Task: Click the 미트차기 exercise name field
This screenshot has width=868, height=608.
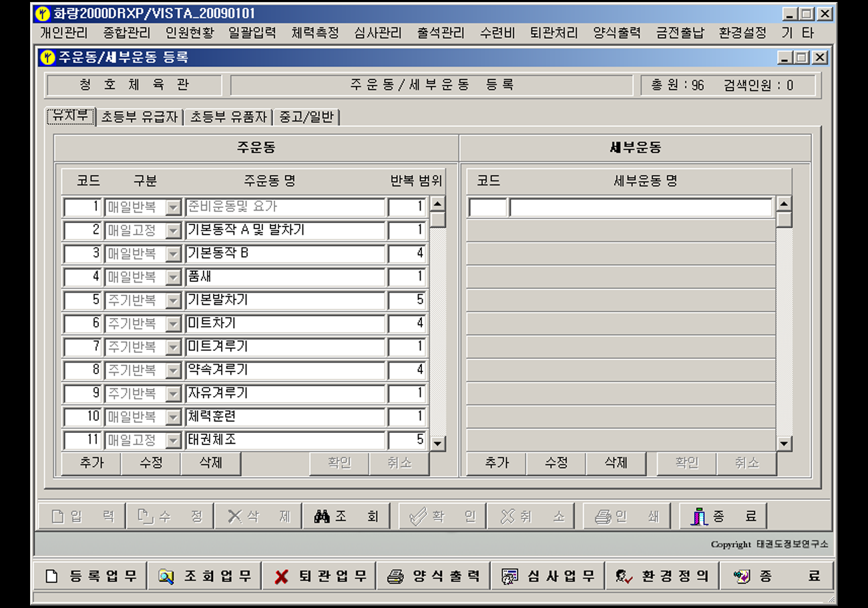Action: [285, 324]
